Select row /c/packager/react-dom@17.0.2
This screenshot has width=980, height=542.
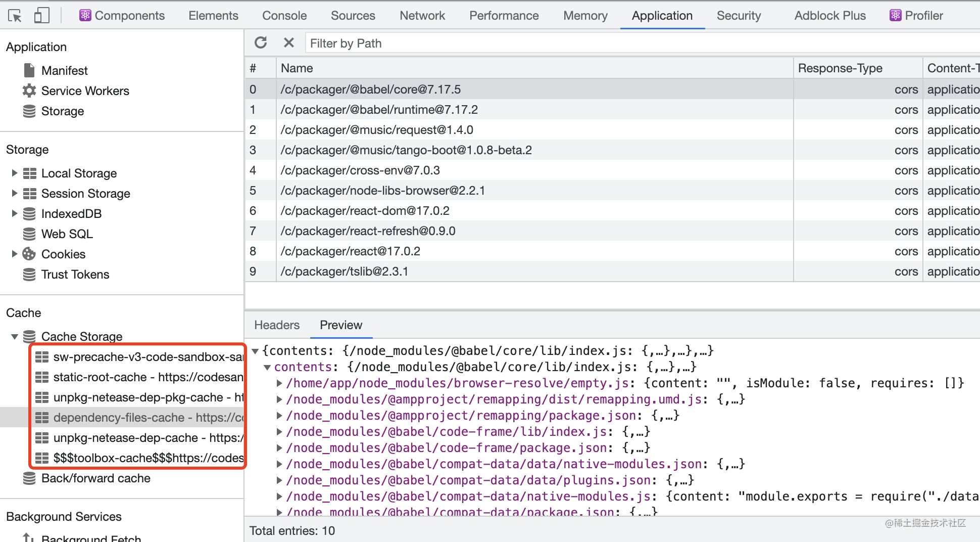tap(612, 211)
